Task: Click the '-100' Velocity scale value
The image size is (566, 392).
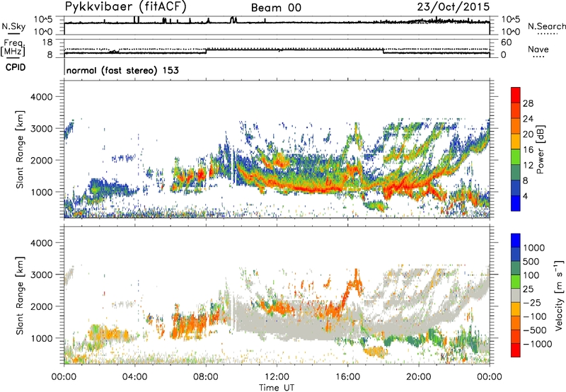Action: [535, 316]
